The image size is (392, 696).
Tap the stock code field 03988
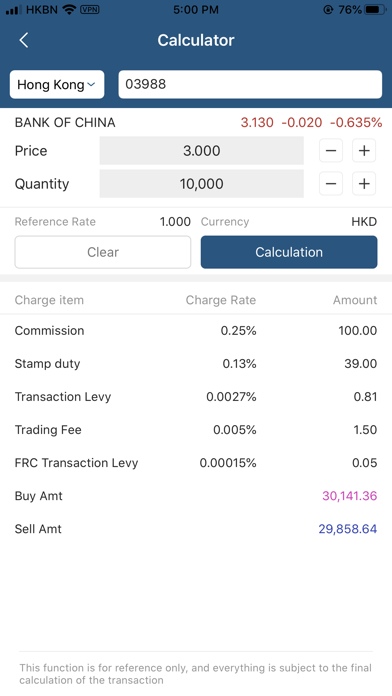point(250,84)
